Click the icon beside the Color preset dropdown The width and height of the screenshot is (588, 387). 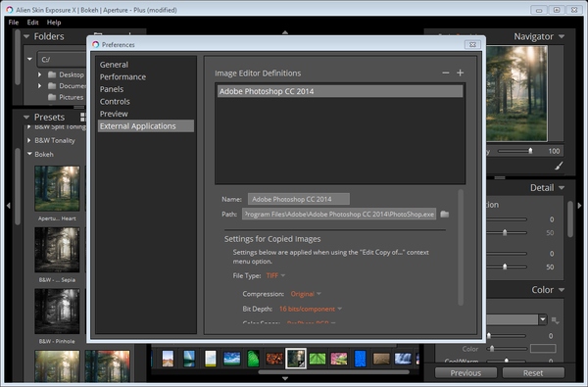coord(556,319)
